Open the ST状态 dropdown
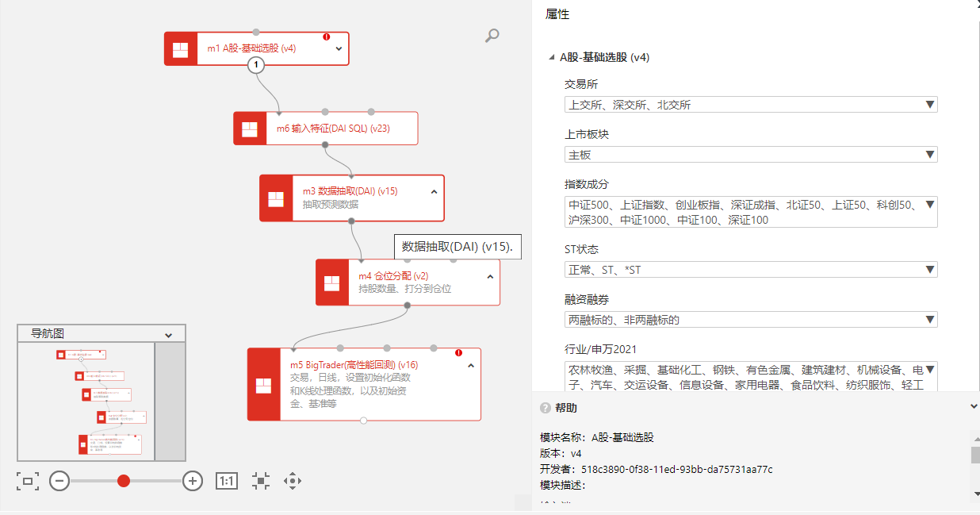This screenshot has height=515, width=980. point(750,270)
